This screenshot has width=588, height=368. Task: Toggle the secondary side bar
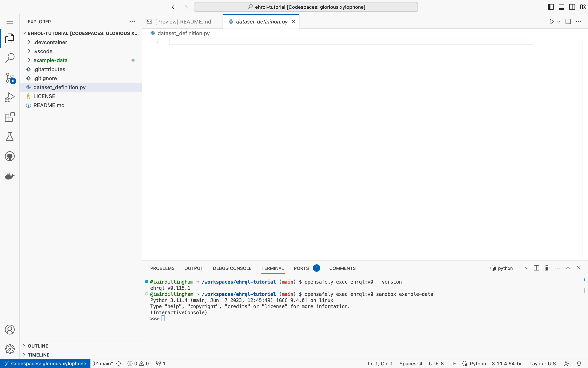(572, 7)
